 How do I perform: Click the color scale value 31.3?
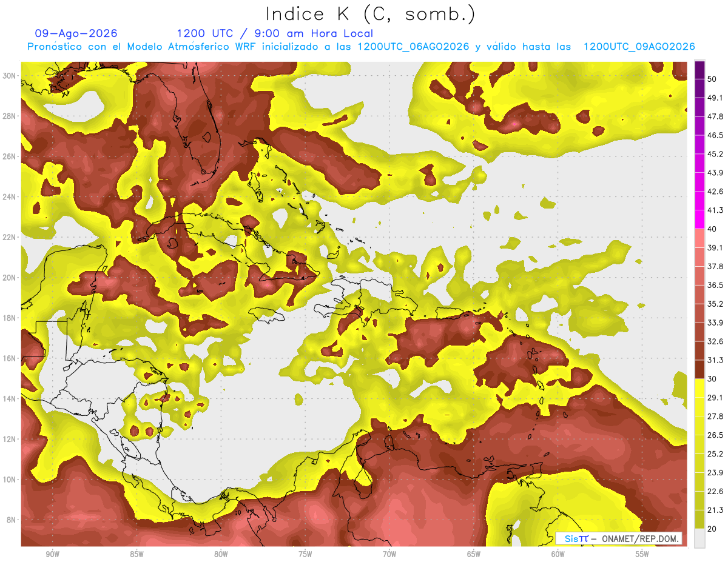[x=715, y=360]
